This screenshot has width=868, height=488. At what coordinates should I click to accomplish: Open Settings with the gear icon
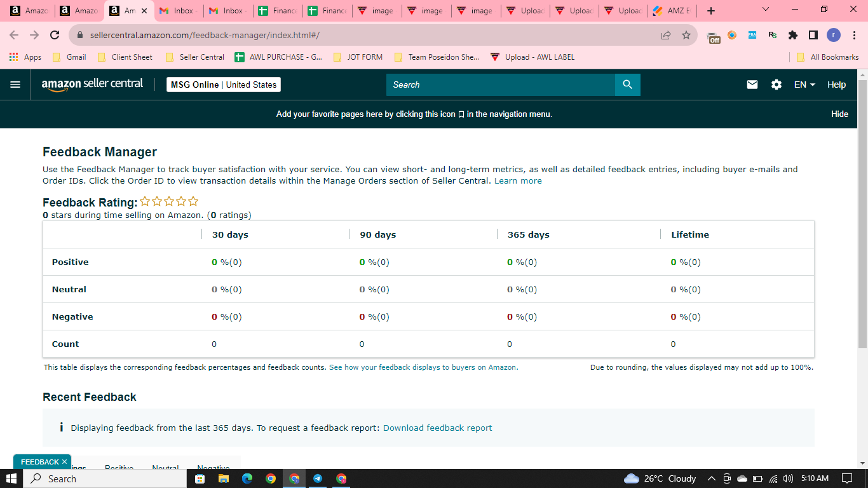776,85
